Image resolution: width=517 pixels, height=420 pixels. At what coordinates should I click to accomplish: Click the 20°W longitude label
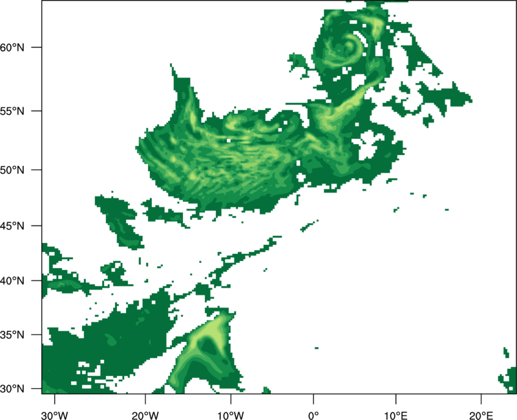[145, 415]
